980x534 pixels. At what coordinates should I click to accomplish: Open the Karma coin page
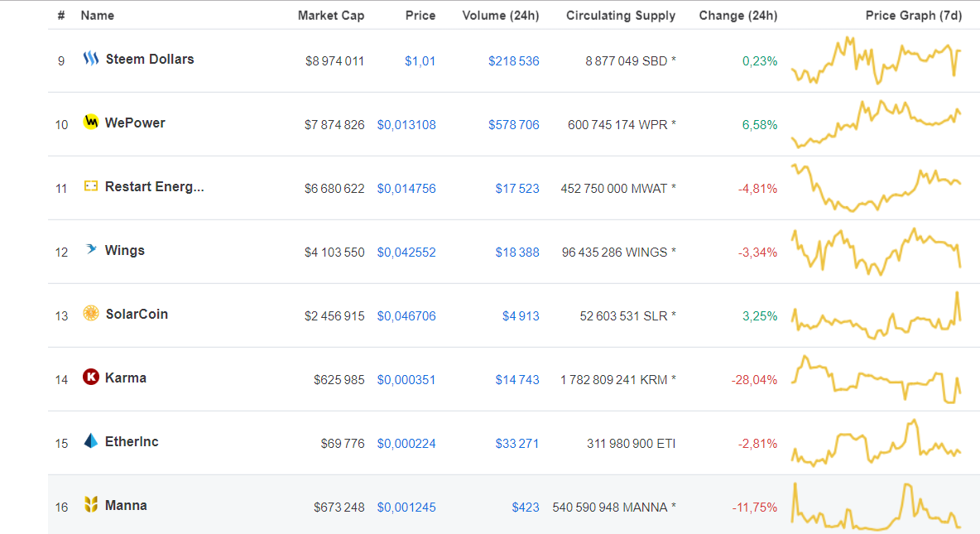(126, 378)
